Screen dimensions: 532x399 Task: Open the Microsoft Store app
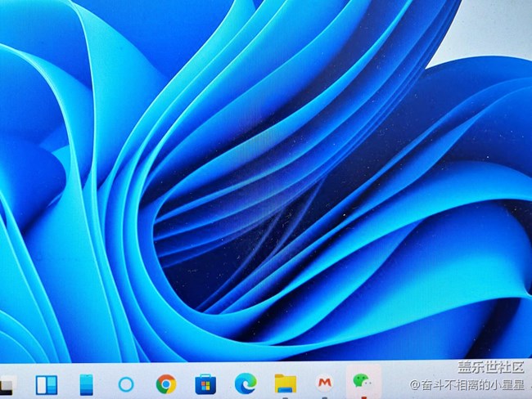point(205,383)
